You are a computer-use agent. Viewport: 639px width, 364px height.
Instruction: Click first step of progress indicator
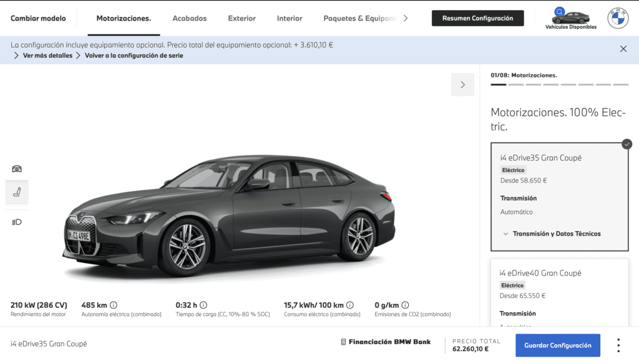click(499, 85)
